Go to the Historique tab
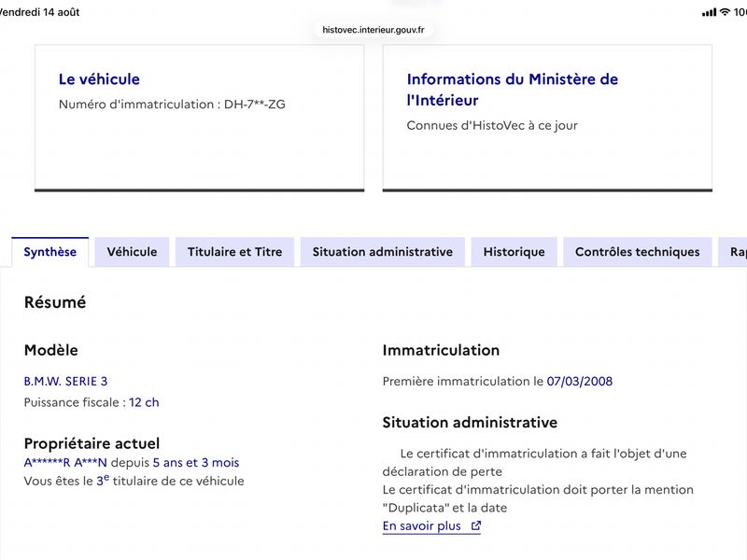Image resolution: width=747 pixels, height=560 pixels. point(514,252)
